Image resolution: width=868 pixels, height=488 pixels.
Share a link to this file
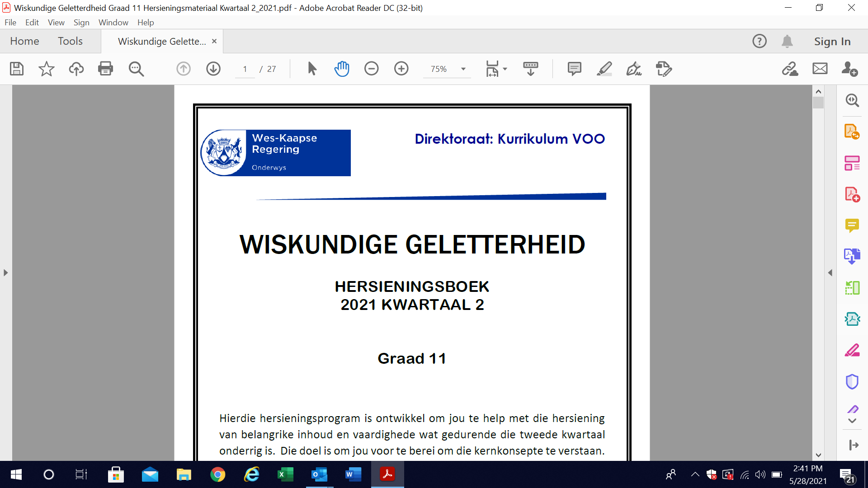point(790,69)
